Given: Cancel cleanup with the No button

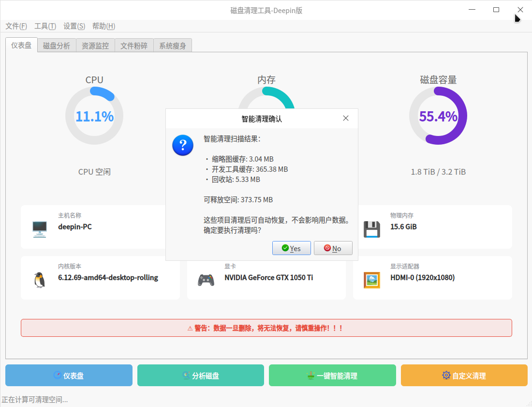Looking at the screenshot, I should pos(333,248).
